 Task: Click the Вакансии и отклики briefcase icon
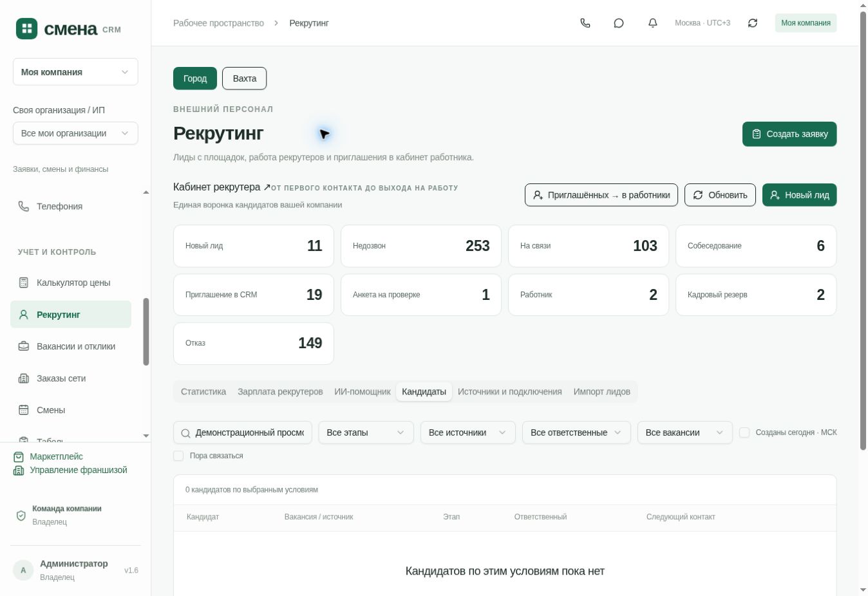click(x=24, y=346)
